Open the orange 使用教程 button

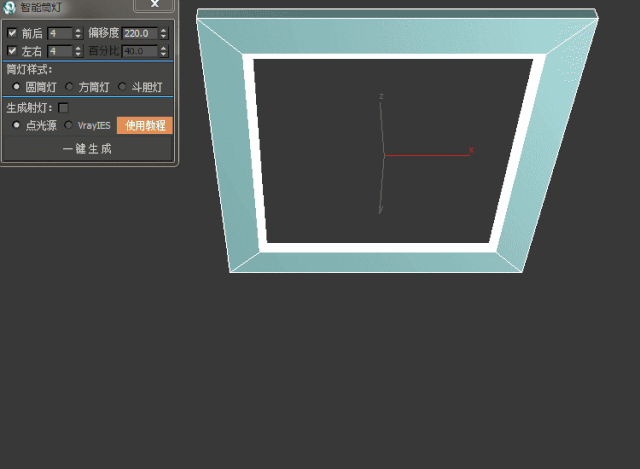click(x=145, y=125)
